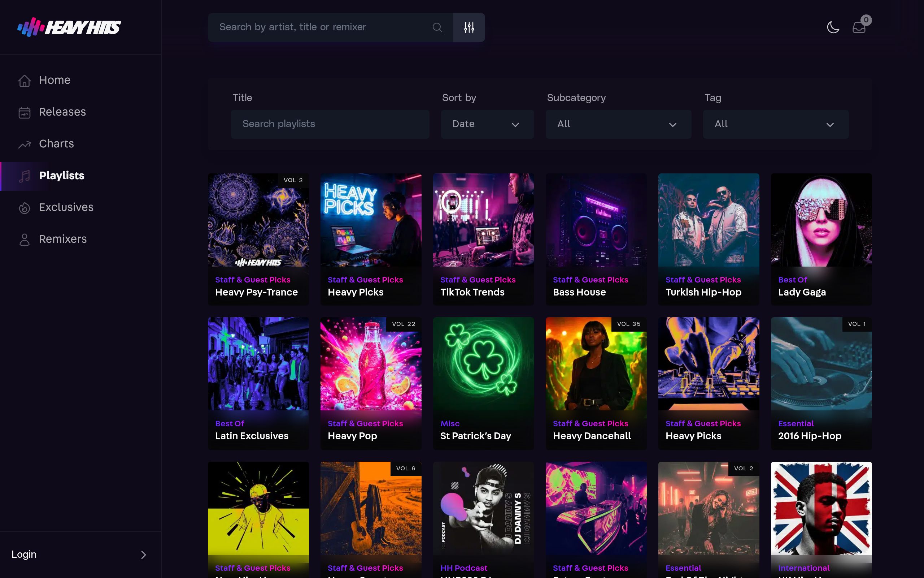Click the Home house icon
This screenshot has width=924, height=578.
[25, 80]
